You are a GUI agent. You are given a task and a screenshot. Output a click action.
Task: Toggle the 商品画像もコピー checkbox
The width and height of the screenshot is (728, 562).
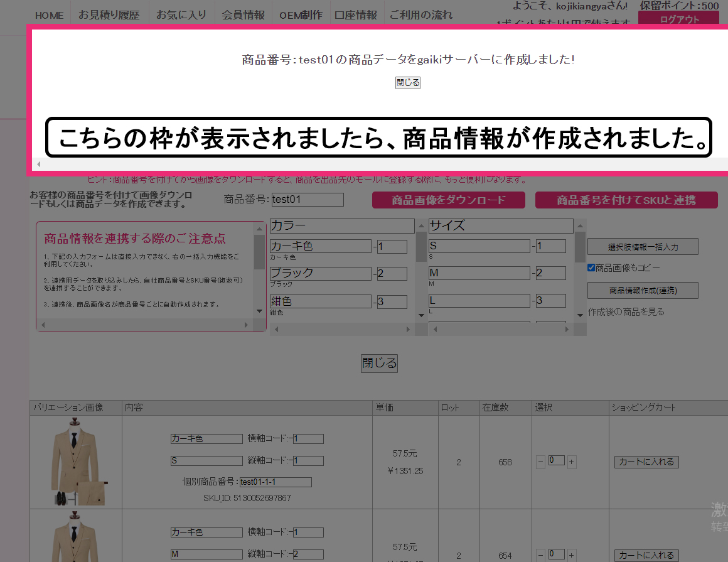591,267
